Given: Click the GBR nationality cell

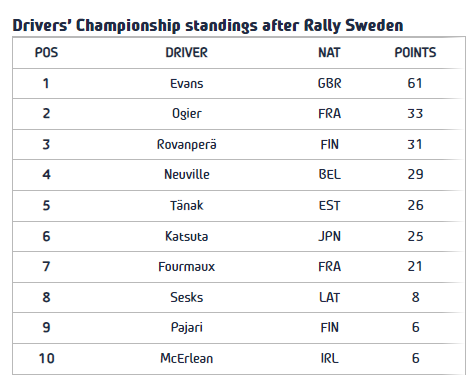Looking at the screenshot, I should pos(329,83).
